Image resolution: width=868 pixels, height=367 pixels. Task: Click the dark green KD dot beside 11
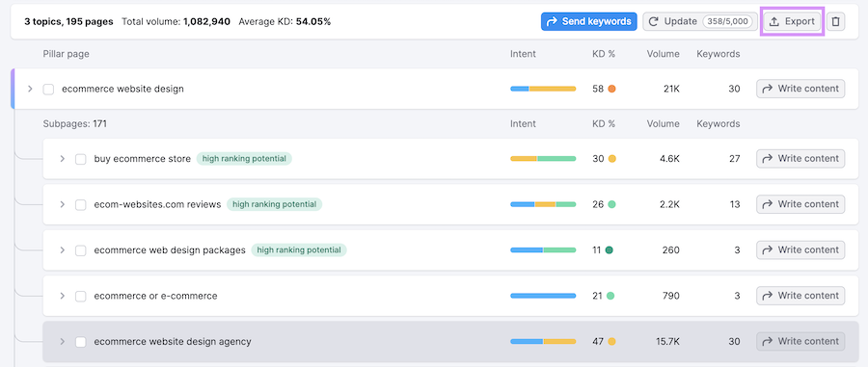coord(609,249)
